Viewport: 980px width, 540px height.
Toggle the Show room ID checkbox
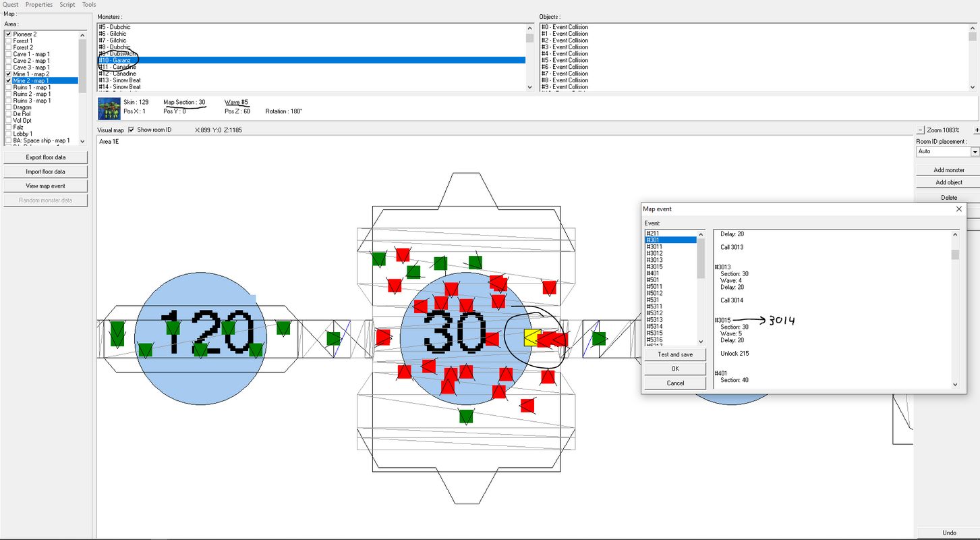(132, 130)
